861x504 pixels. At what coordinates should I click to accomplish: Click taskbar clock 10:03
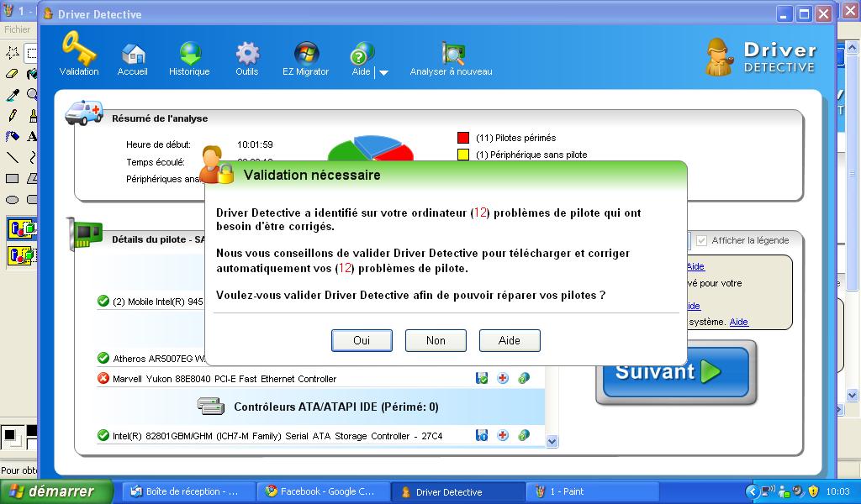click(x=838, y=492)
